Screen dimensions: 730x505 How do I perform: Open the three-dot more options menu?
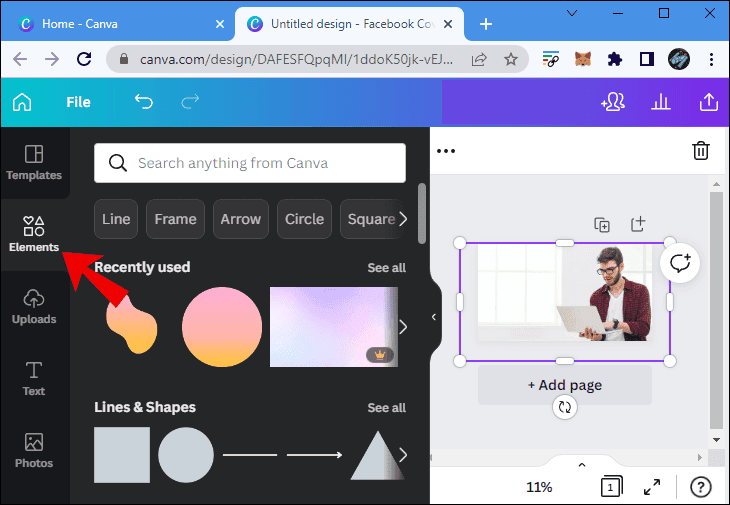tap(446, 151)
